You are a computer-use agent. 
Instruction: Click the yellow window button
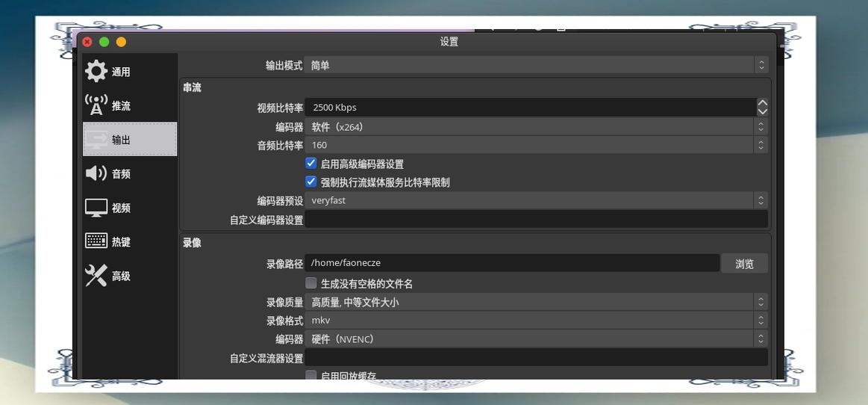121,42
